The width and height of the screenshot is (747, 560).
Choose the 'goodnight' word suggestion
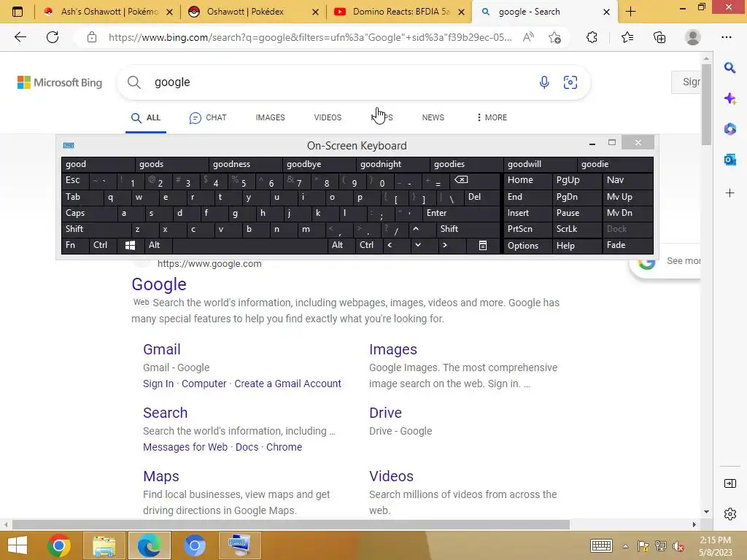392,164
